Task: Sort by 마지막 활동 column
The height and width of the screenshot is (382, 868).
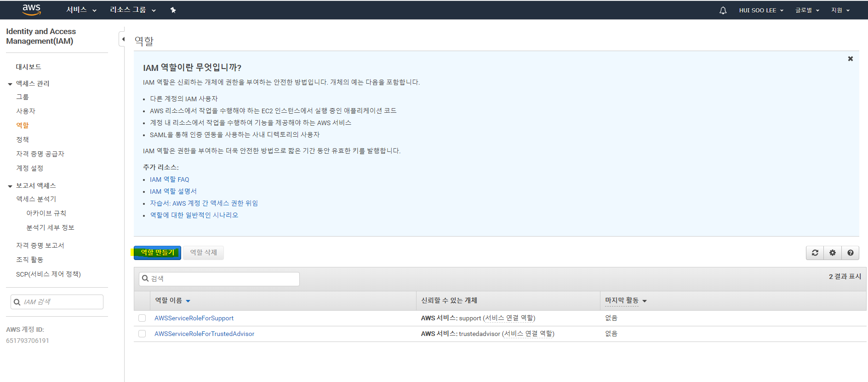Action: [x=626, y=301]
